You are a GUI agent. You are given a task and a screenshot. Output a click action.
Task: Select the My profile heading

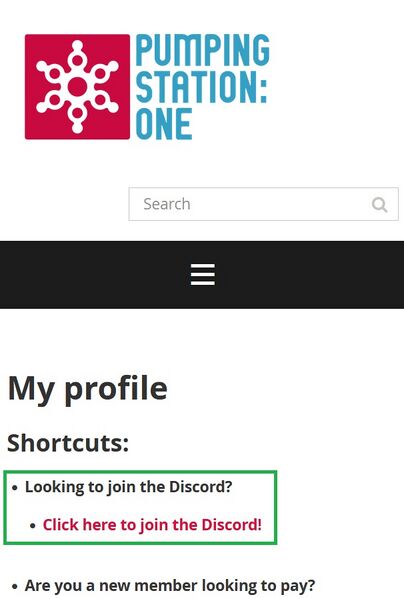coord(87,389)
